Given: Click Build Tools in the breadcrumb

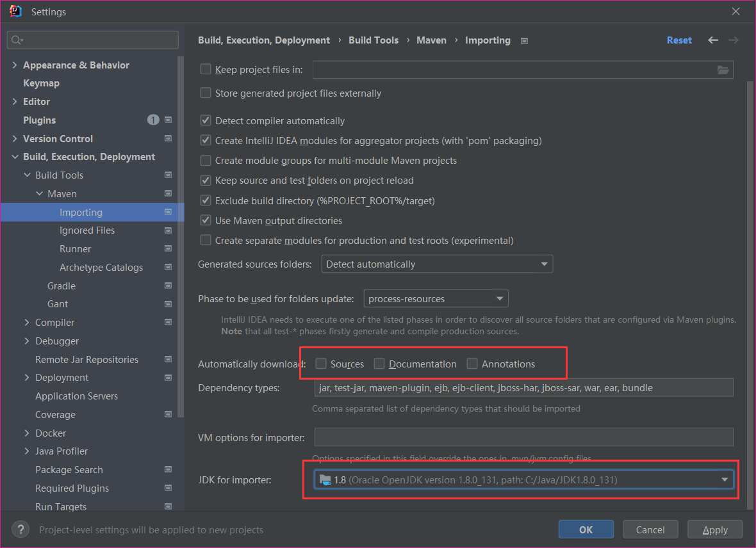Looking at the screenshot, I should [374, 40].
